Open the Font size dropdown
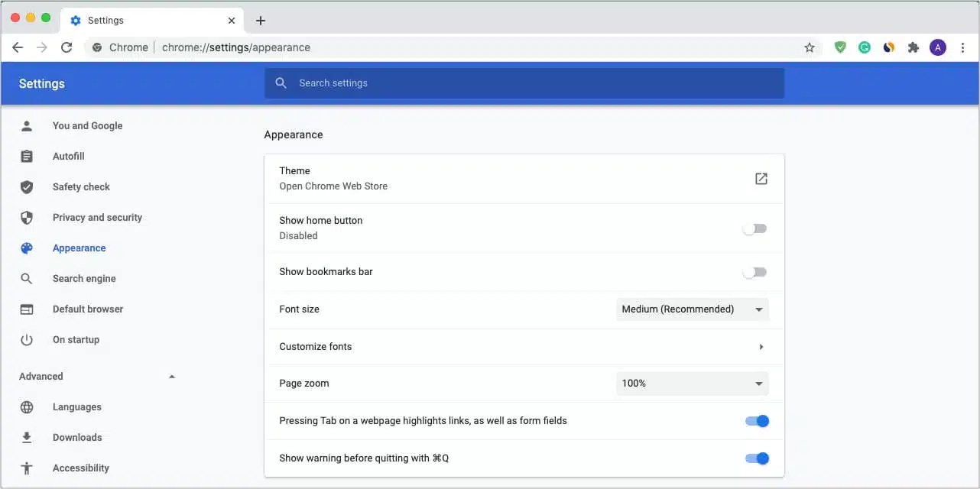The height and width of the screenshot is (489, 980). [x=692, y=309]
